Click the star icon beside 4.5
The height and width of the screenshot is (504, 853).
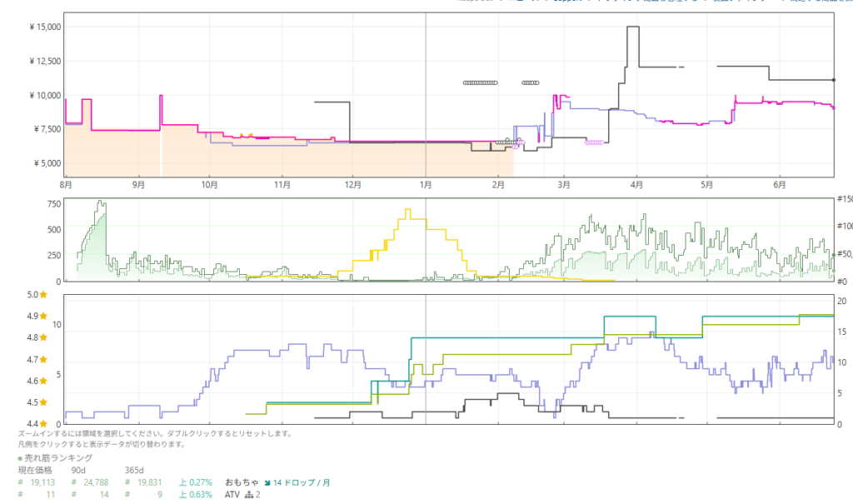[43, 402]
